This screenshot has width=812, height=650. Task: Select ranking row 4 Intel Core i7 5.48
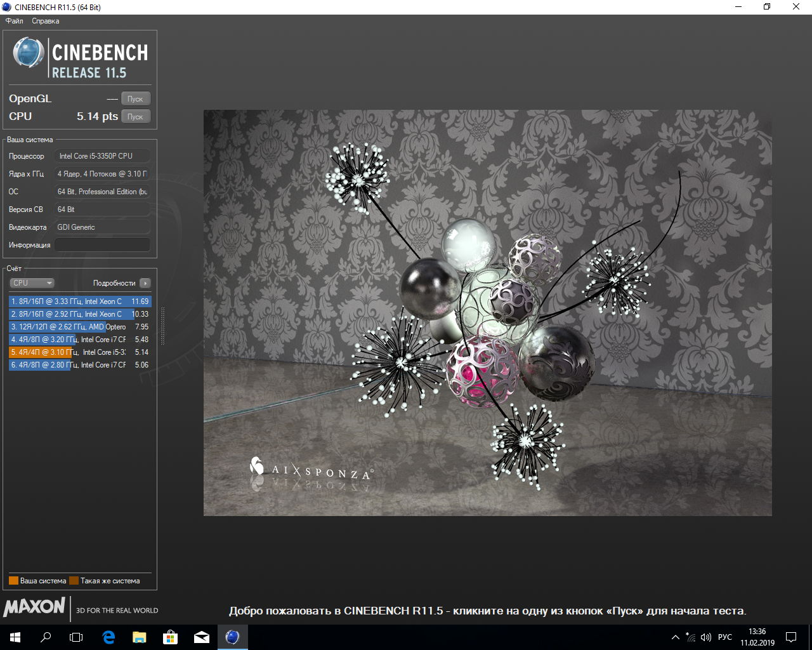coord(80,340)
